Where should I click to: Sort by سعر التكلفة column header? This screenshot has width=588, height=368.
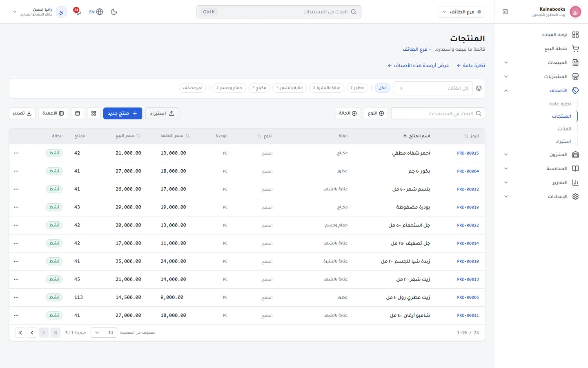point(175,136)
